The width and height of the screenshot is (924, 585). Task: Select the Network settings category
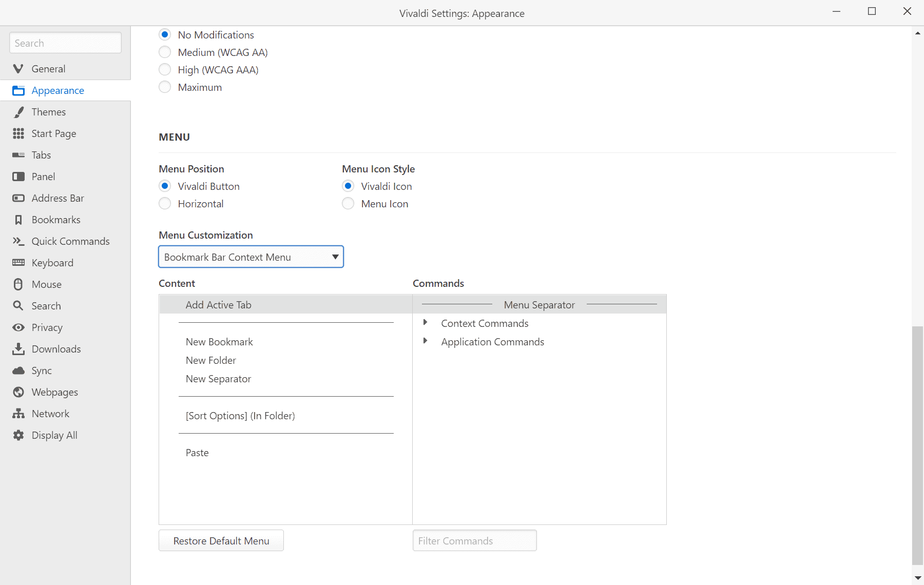(50, 414)
